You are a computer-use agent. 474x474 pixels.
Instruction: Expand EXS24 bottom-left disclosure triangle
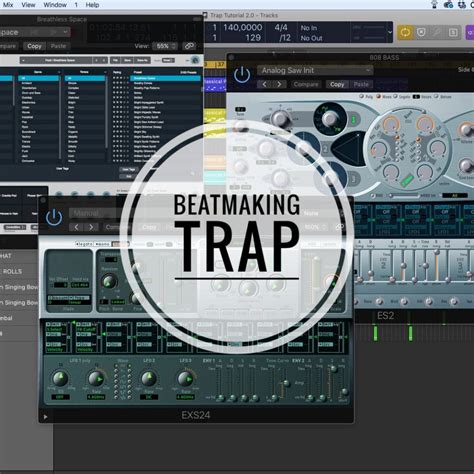click(45, 417)
